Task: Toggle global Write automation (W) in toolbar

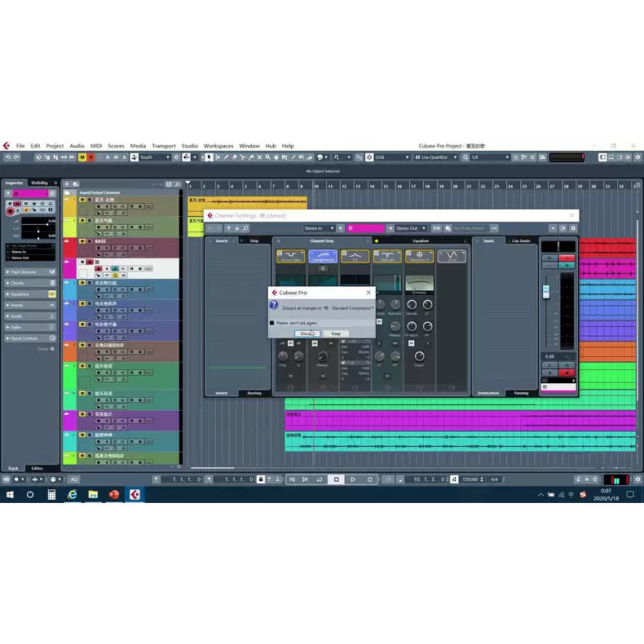Action: click(x=116, y=157)
